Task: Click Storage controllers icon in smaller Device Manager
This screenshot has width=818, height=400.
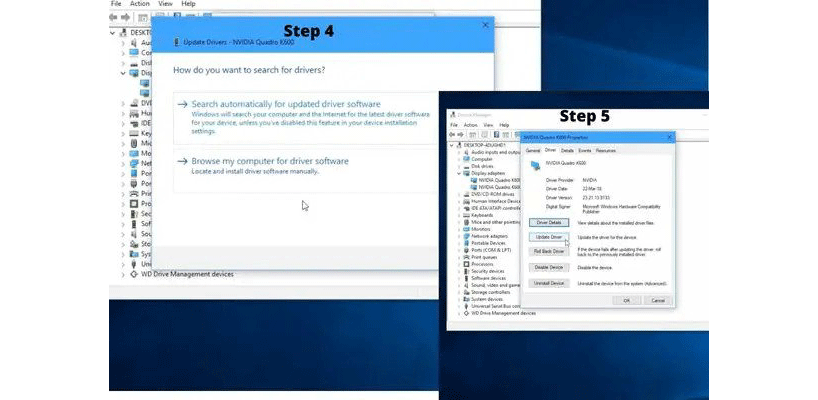Action: click(x=466, y=292)
